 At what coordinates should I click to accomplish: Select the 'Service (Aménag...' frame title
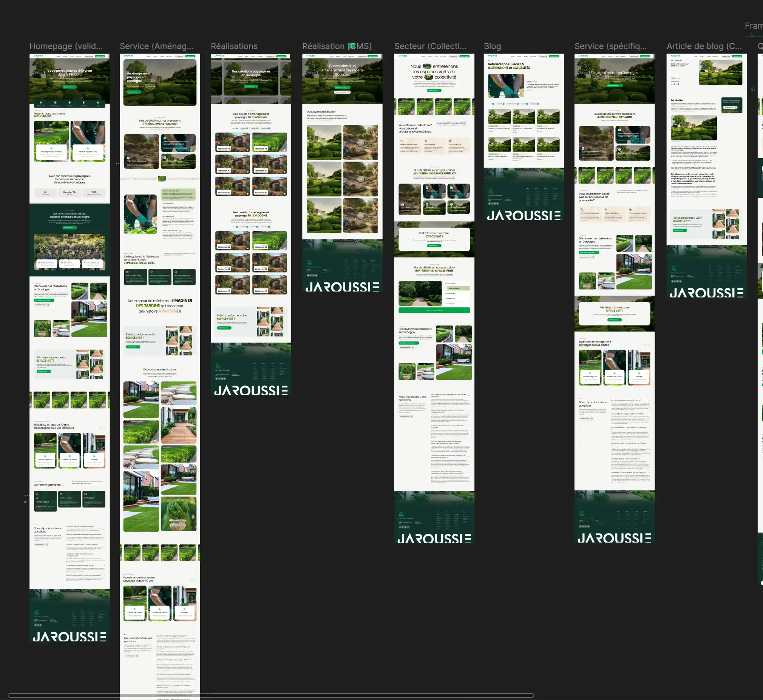coord(156,46)
